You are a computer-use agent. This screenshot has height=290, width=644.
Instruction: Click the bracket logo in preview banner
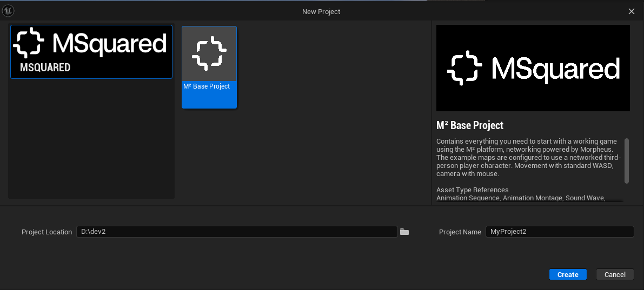click(464, 68)
